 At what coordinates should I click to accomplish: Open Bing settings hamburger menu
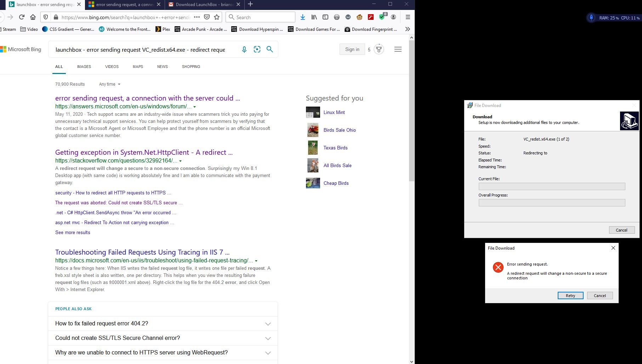pyautogui.click(x=398, y=50)
